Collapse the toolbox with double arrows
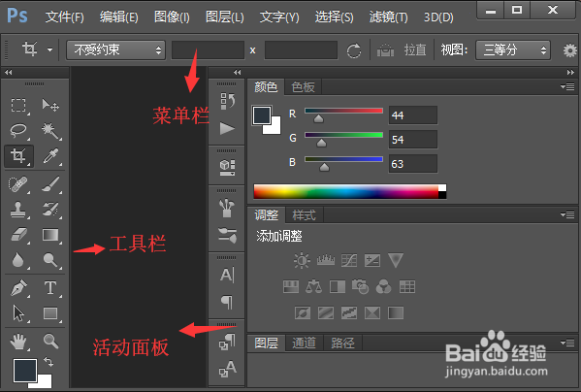 point(8,72)
